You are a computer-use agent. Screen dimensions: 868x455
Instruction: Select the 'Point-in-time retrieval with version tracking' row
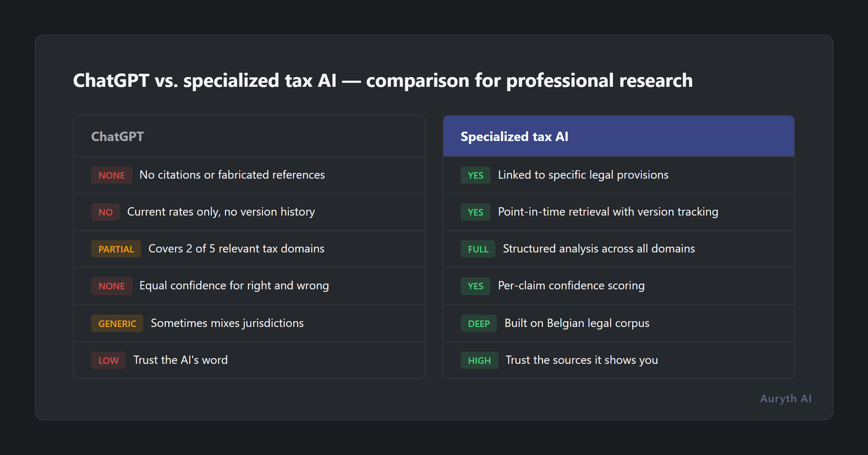click(x=608, y=212)
